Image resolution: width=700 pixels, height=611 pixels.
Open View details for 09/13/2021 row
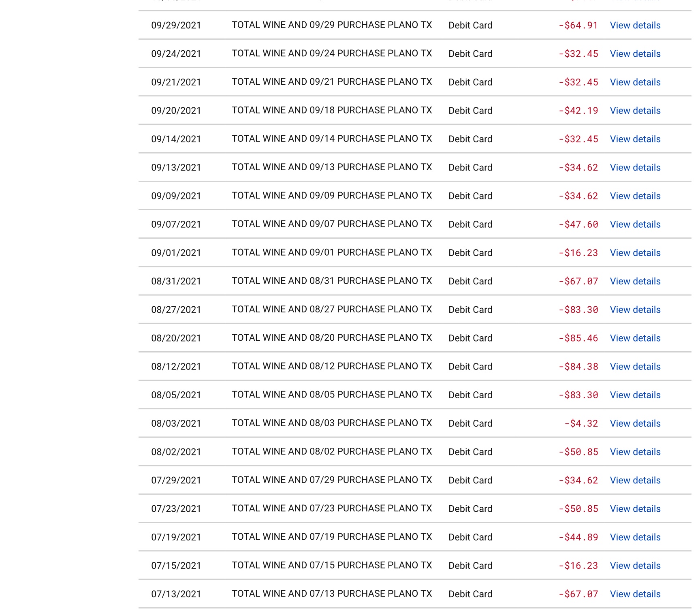635,167
